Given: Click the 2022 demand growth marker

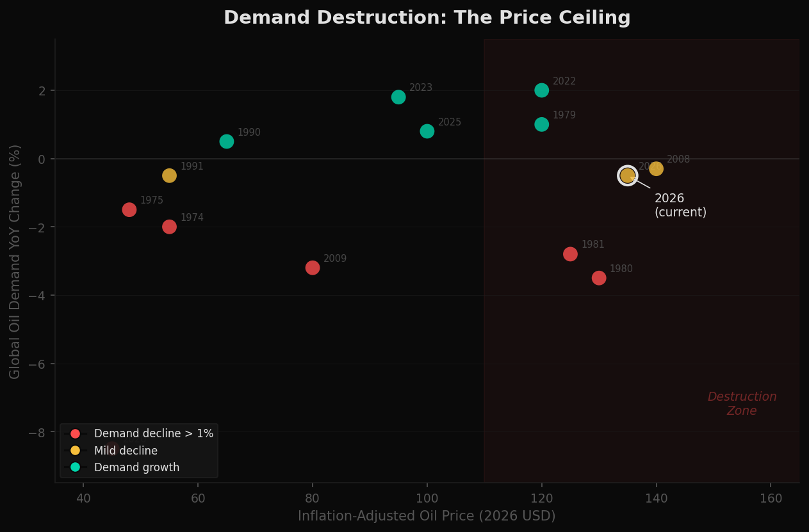Looking at the screenshot, I should (541, 90).
